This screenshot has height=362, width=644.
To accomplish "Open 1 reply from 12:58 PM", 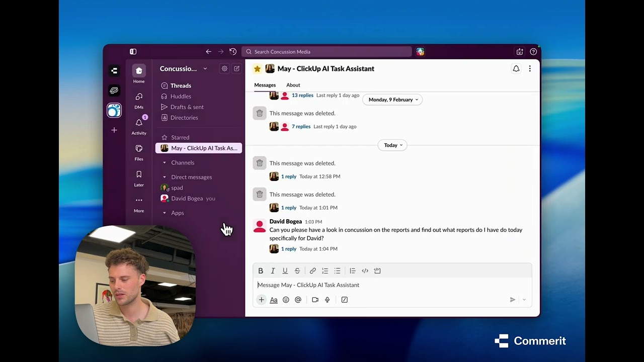I will click(288, 176).
